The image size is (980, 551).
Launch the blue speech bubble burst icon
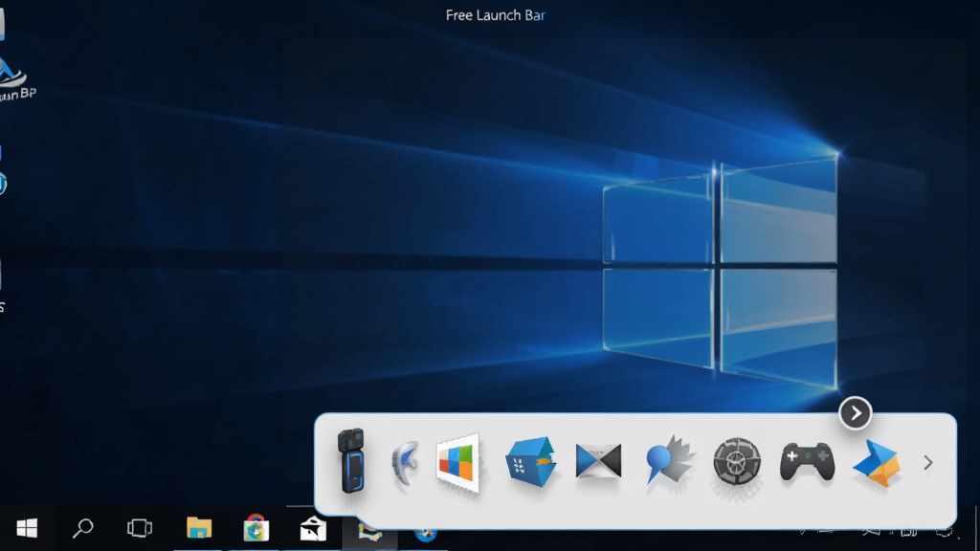coord(669,460)
